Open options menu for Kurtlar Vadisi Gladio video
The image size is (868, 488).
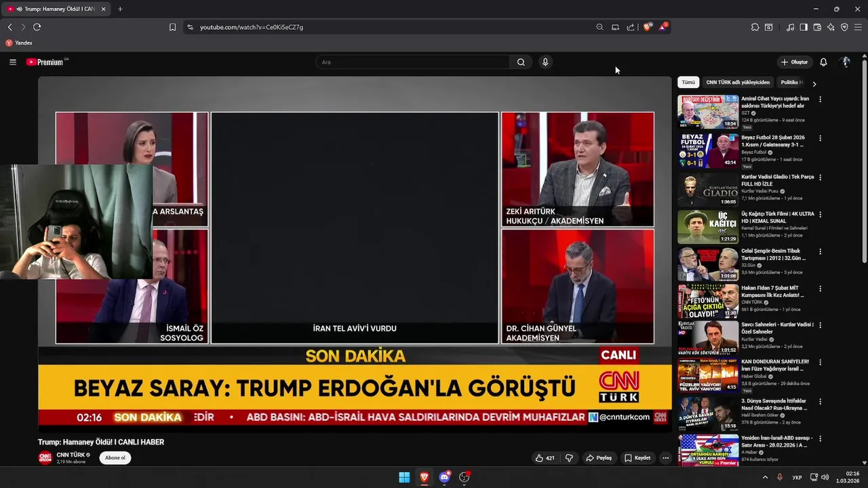pyautogui.click(x=820, y=177)
